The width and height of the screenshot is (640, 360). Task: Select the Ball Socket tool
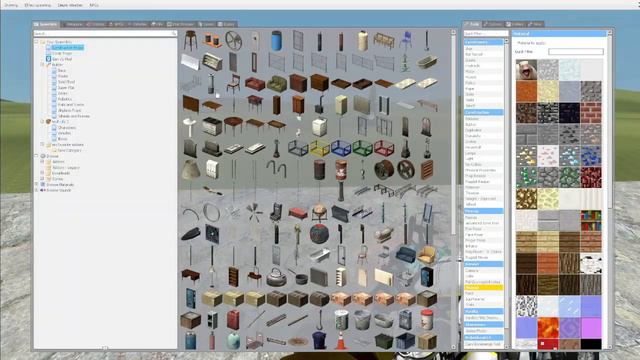483,54
